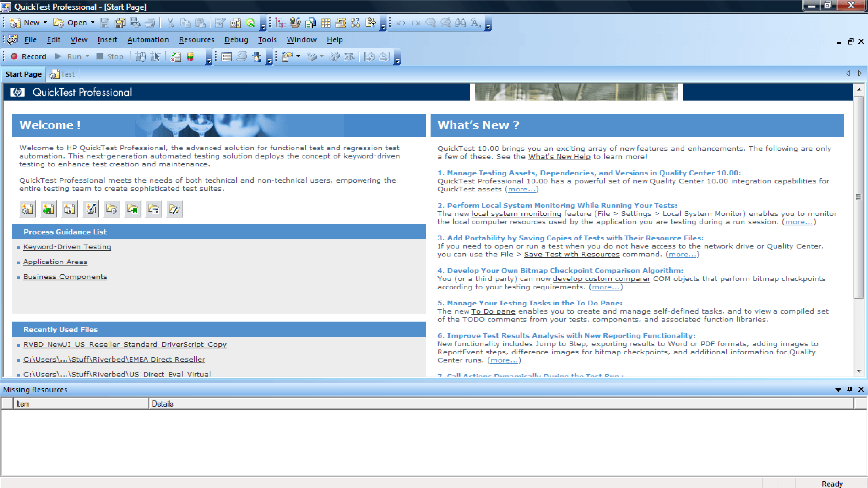This screenshot has width=868, height=488.
Task: Click the Test Settings dialog icon
Action: click(226, 56)
